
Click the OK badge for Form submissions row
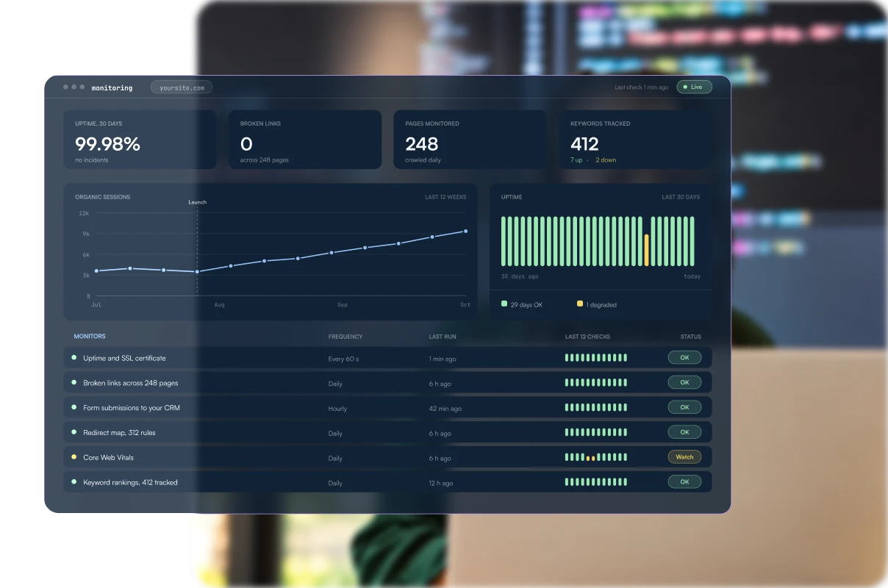click(684, 407)
